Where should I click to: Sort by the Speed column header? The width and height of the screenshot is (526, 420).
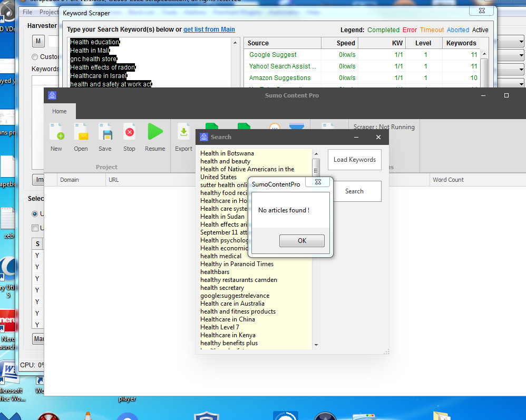[340, 43]
